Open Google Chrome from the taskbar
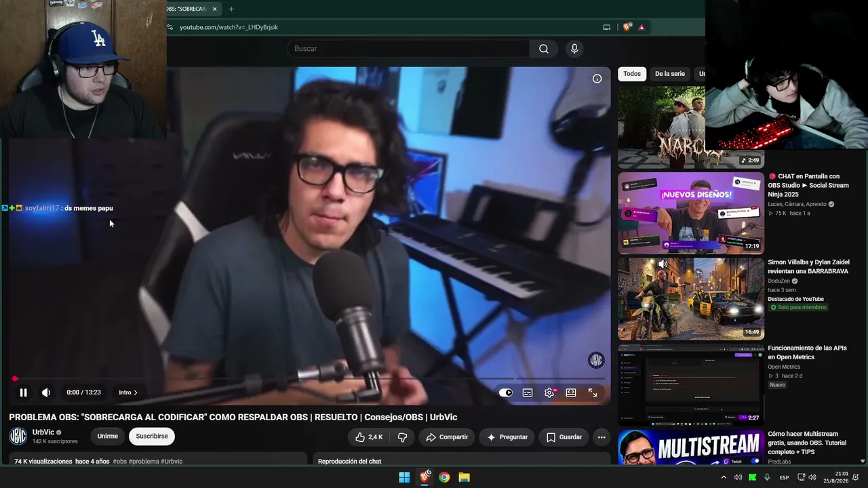 click(x=444, y=477)
